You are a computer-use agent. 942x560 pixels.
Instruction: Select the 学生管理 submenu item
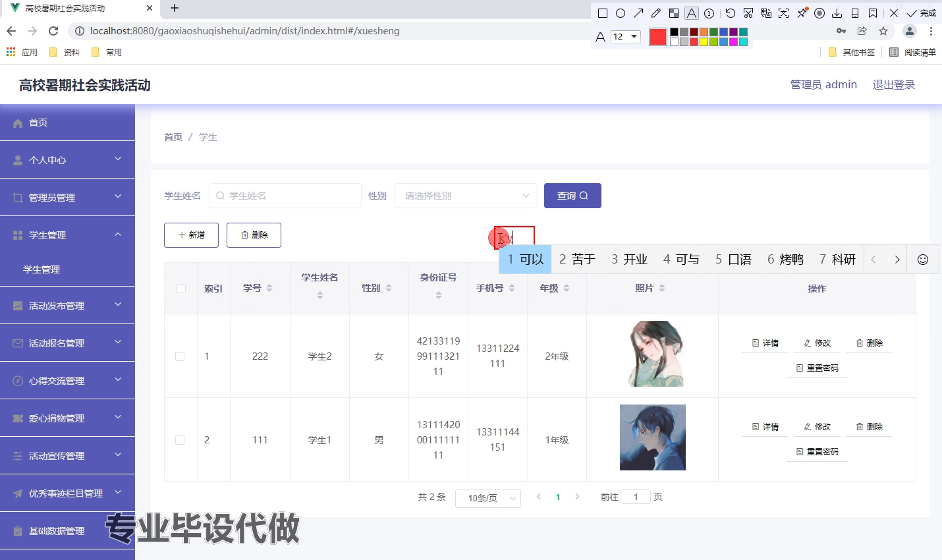pyautogui.click(x=67, y=269)
